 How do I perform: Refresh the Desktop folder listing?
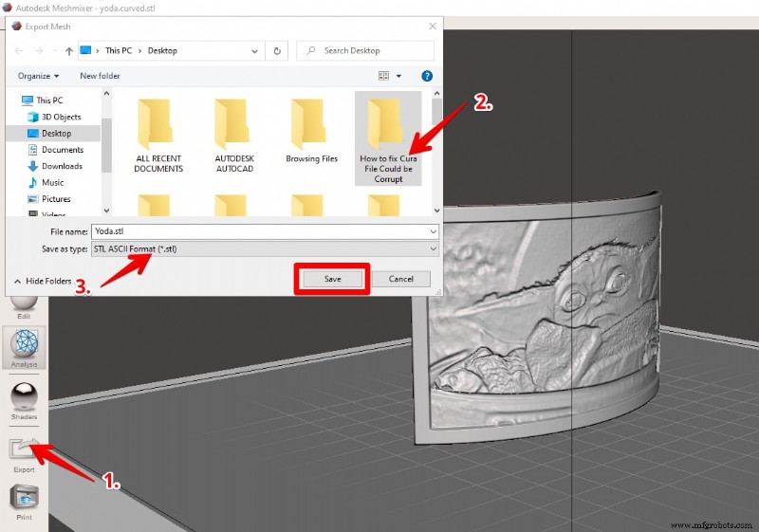click(x=277, y=51)
